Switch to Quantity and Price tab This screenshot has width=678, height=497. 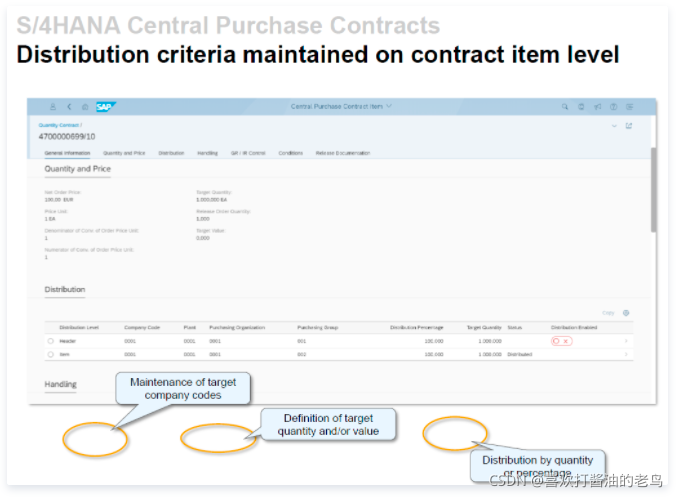tap(124, 153)
